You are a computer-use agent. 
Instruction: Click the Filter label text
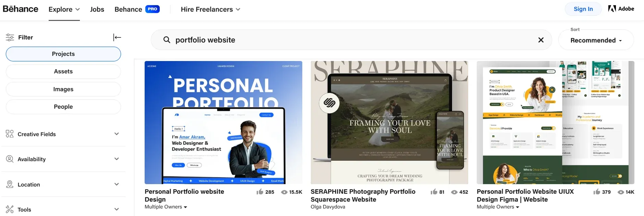tap(26, 37)
